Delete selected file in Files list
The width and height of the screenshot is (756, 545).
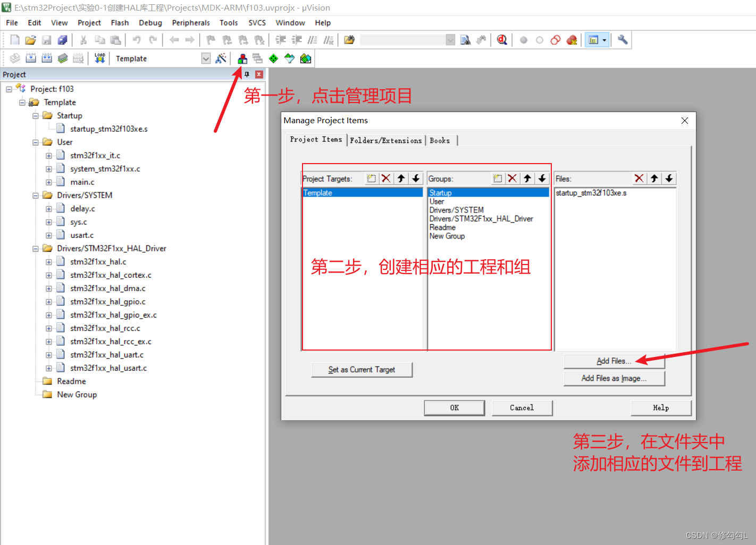pyautogui.click(x=639, y=178)
